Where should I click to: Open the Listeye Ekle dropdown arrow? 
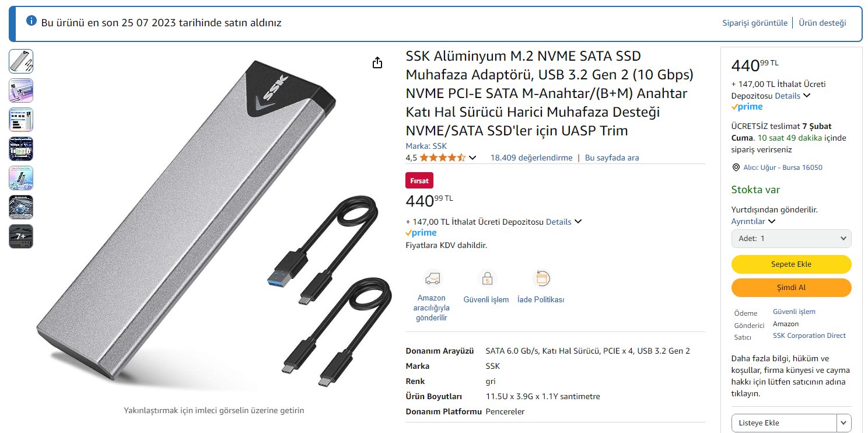(843, 423)
